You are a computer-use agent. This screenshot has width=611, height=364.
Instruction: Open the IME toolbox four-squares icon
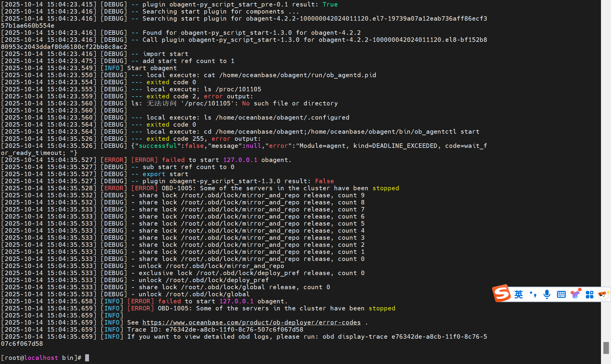point(589,294)
